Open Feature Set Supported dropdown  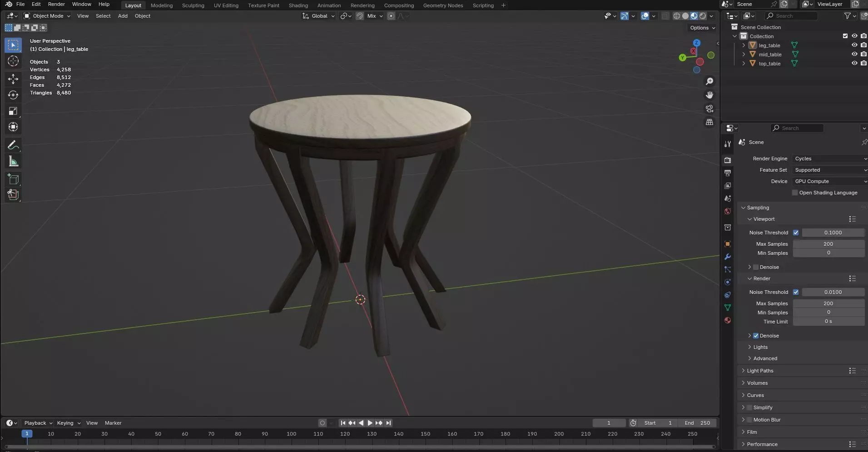point(829,170)
